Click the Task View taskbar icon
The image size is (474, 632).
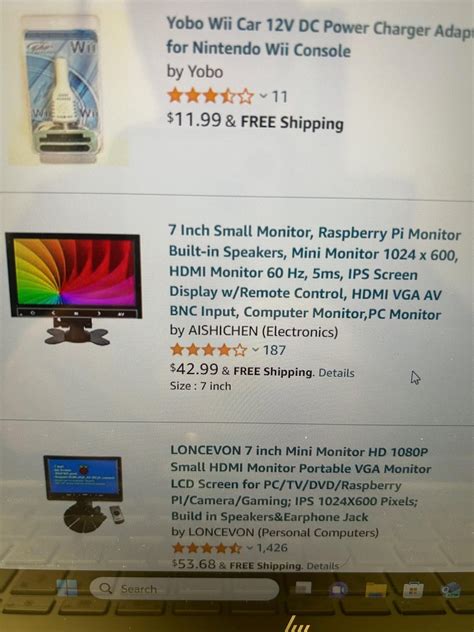pos(303,588)
